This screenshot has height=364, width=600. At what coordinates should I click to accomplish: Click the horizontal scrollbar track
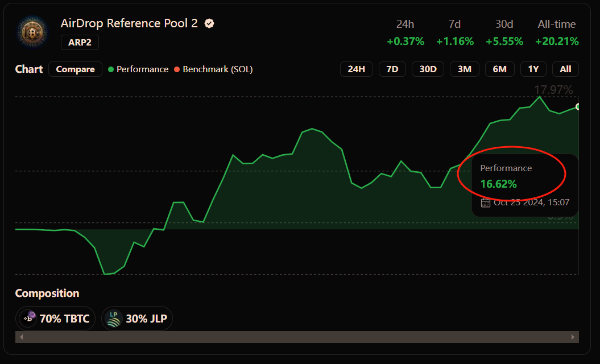click(297, 337)
